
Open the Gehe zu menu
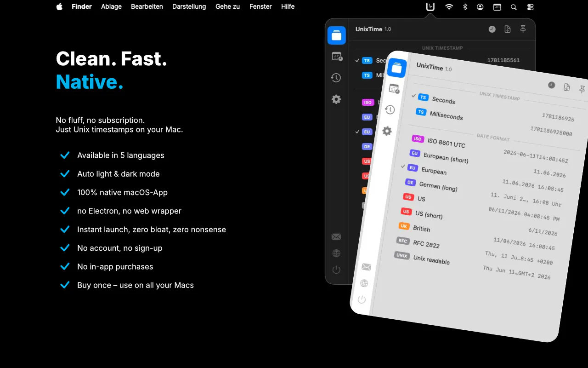(x=228, y=6)
